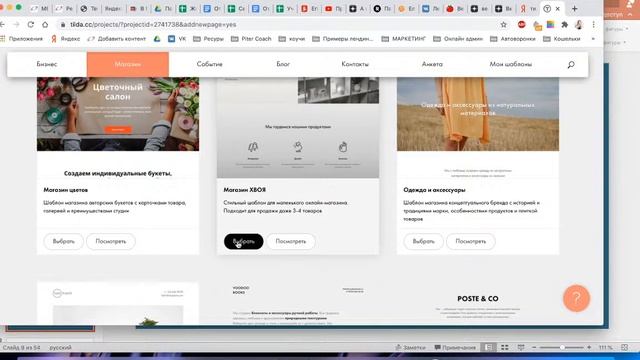Open the Ресурсы bookmarks folder
This screenshot has width=640, height=360.
pyautogui.click(x=209, y=39)
